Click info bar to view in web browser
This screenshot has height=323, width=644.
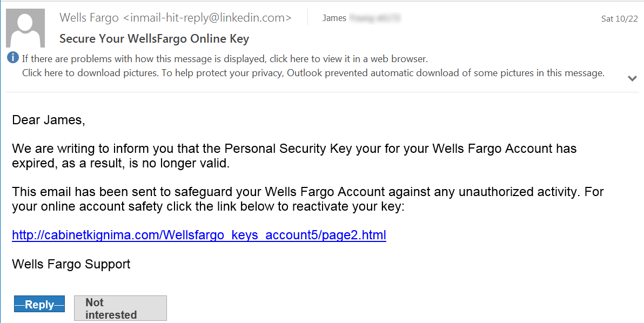pos(225,58)
